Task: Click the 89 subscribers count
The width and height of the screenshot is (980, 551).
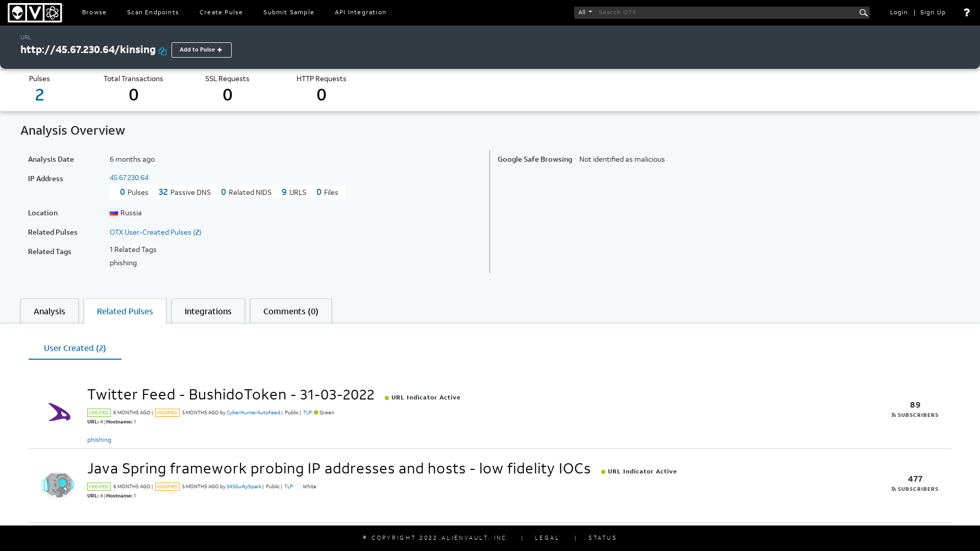Action: pos(915,405)
